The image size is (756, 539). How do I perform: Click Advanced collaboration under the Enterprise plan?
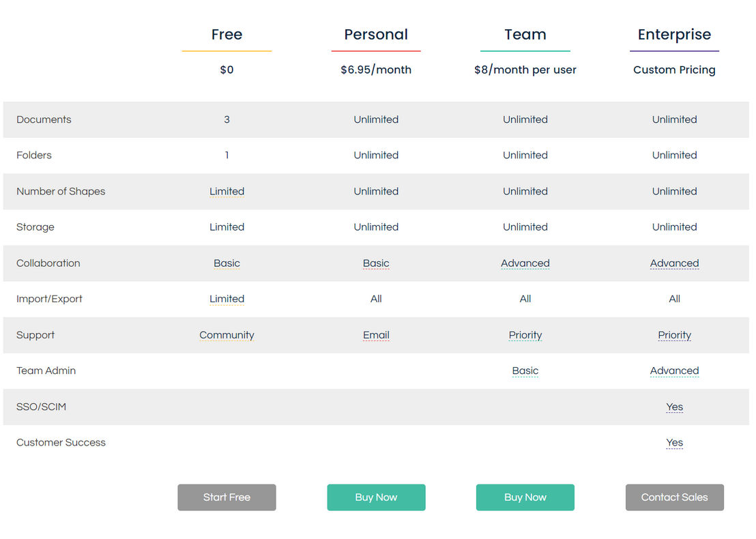[675, 263]
